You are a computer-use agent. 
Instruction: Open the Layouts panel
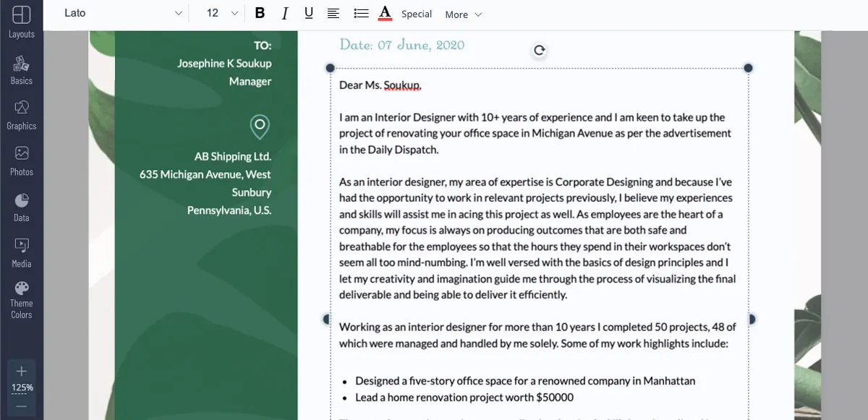(21, 22)
